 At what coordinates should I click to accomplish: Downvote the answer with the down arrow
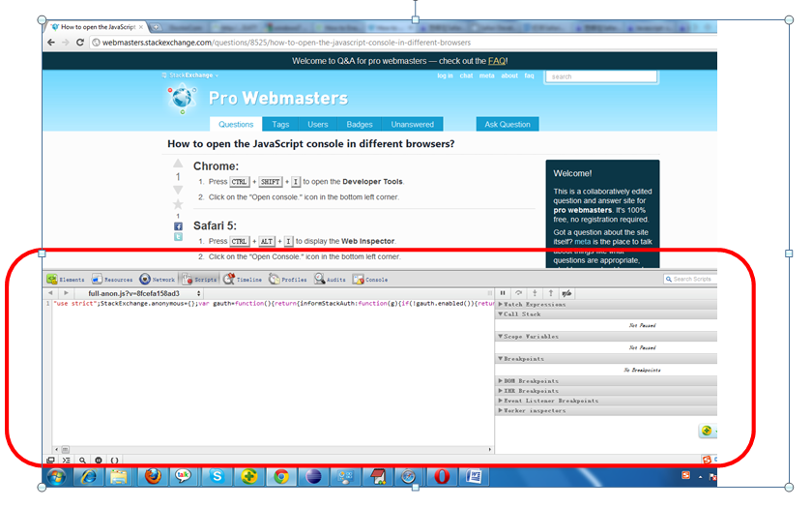[x=178, y=190]
